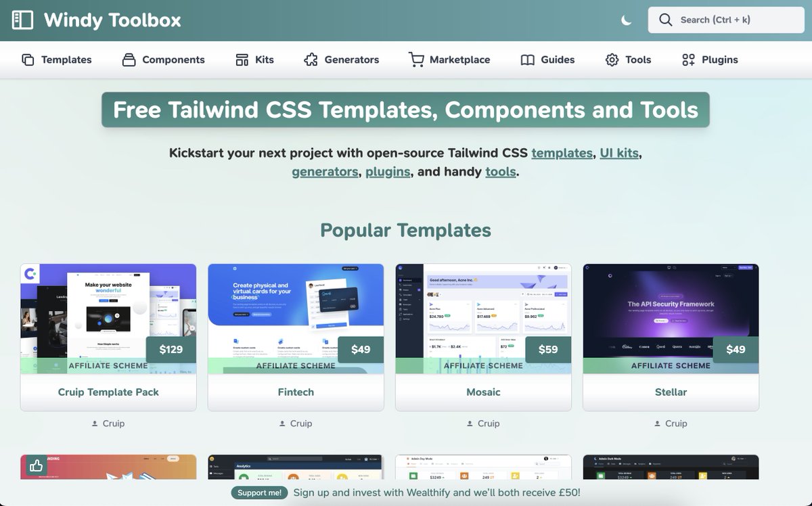Follow the 'templates' link in intro text
812x506 pixels.
[x=562, y=153]
